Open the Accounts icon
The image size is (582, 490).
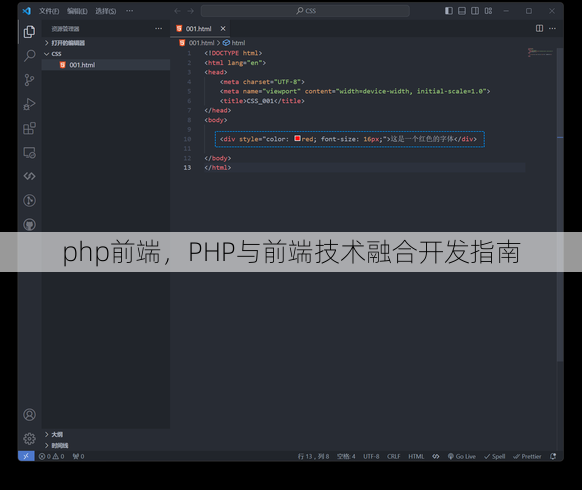tap(29, 415)
